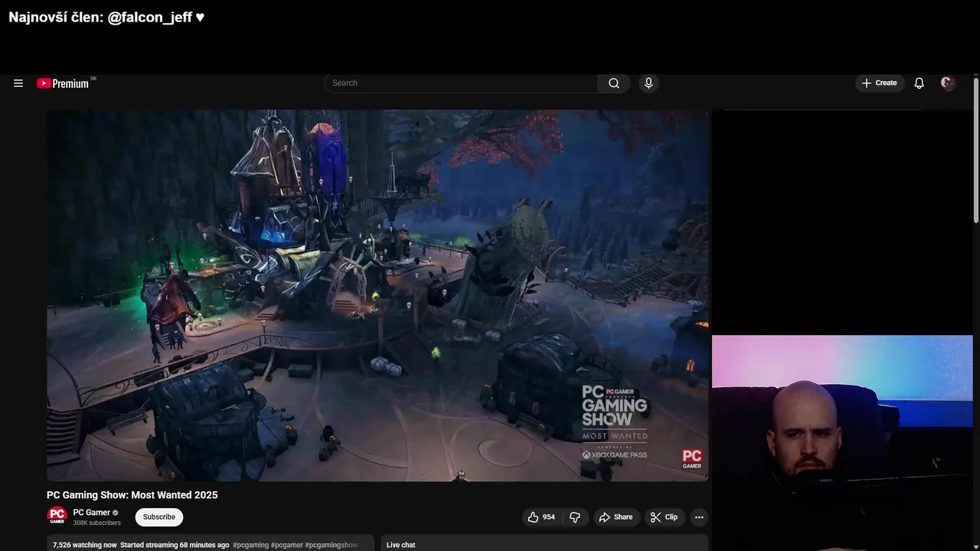Click the page vertical scrollbar
Viewport: 980px width, 551px height.
coord(975,149)
